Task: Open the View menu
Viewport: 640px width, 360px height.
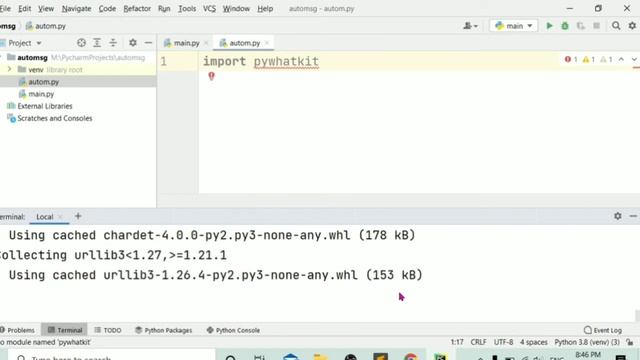Action: (x=46, y=9)
